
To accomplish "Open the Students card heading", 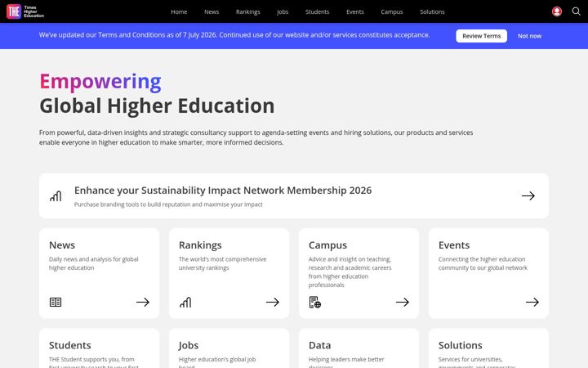I will point(69,345).
